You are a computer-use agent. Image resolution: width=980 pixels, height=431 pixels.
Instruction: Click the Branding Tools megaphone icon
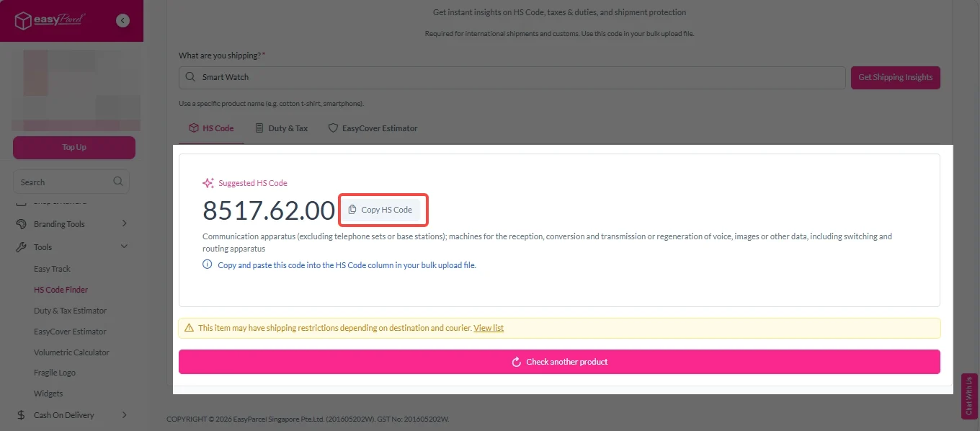point(20,224)
